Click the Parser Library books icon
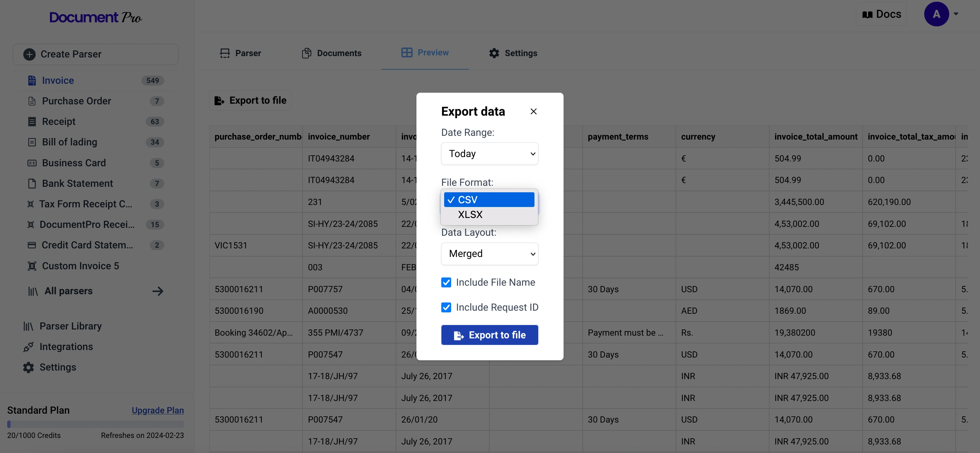Viewport: 980px width, 453px height. 28,326
